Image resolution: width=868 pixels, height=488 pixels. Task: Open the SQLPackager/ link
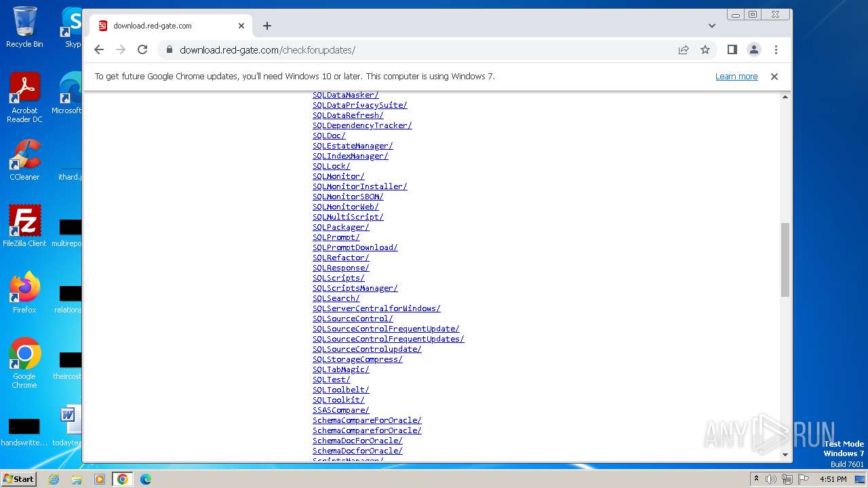coord(341,227)
